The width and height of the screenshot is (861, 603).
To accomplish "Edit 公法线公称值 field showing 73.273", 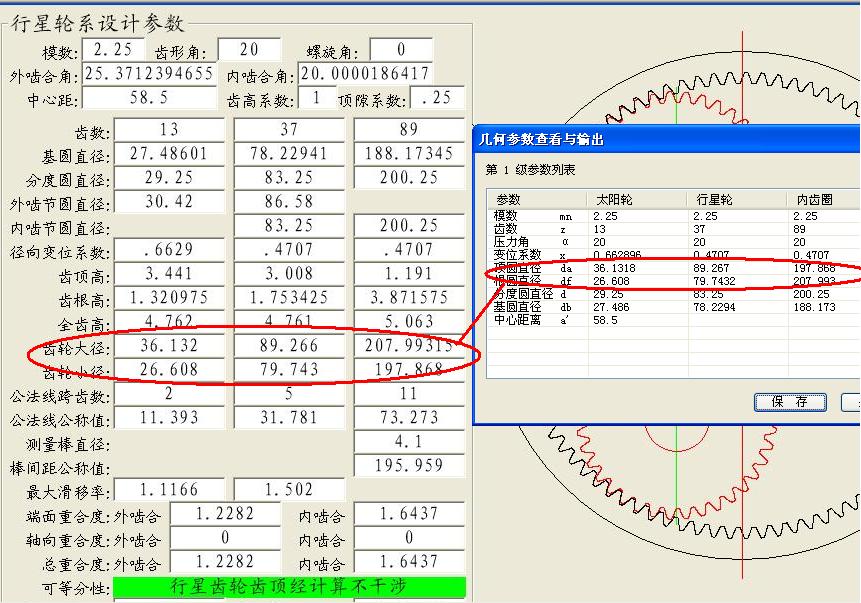I will [x=409, y=418].
